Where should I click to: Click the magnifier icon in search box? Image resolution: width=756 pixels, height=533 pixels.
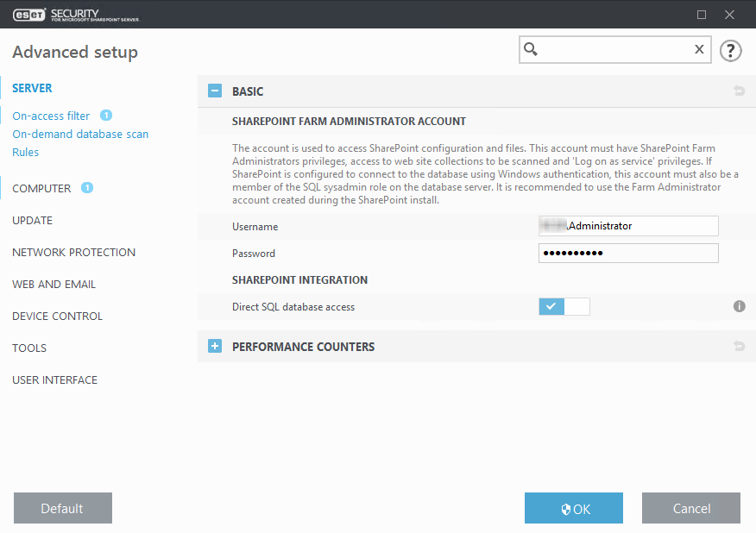[x=532, y=49]
